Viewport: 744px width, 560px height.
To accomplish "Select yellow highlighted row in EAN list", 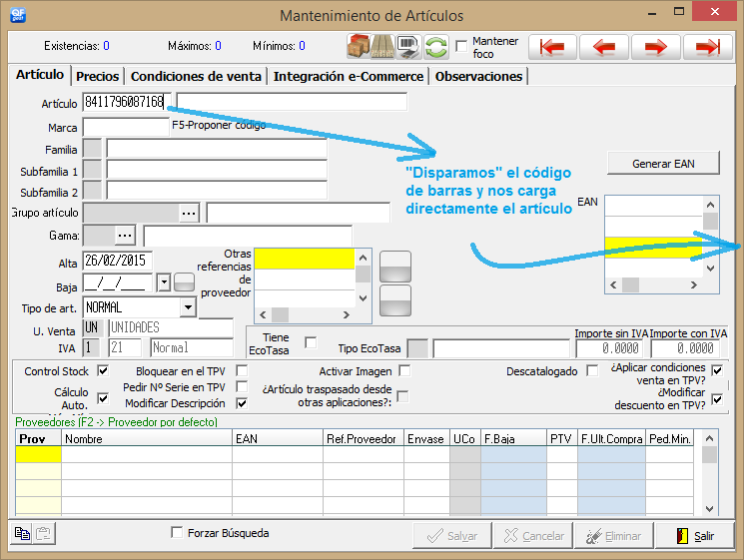I will point(653,248).
